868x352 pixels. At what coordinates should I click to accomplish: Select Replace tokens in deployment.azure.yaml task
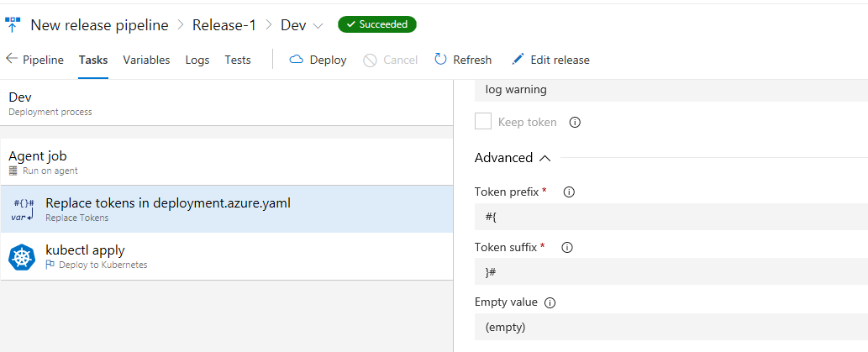coord(227,209)
